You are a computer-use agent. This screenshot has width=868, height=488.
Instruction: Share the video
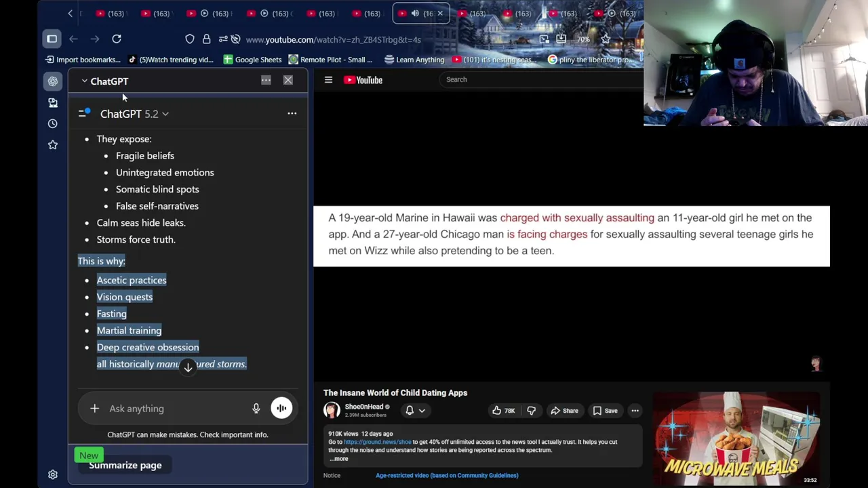click(564, 411)
